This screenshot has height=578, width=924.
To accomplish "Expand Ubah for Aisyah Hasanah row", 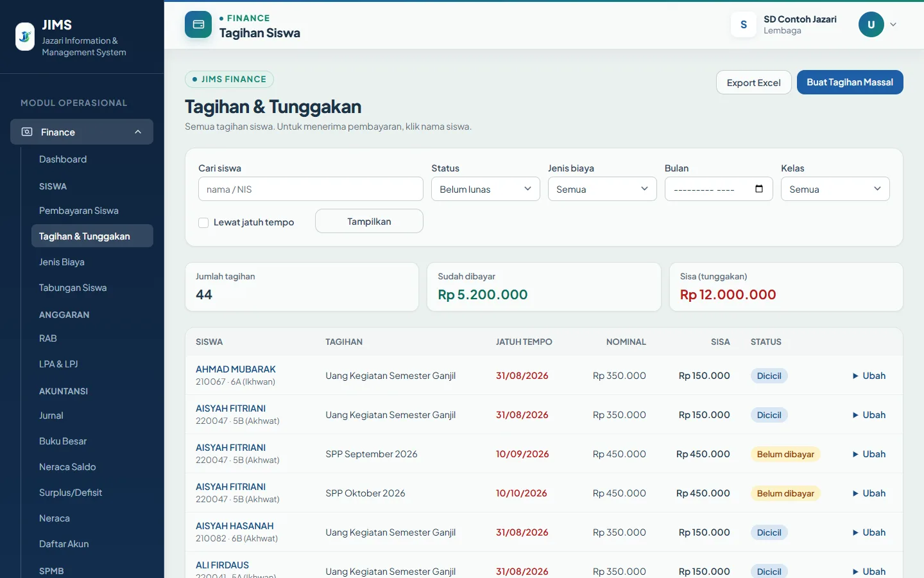I will 869,532.
